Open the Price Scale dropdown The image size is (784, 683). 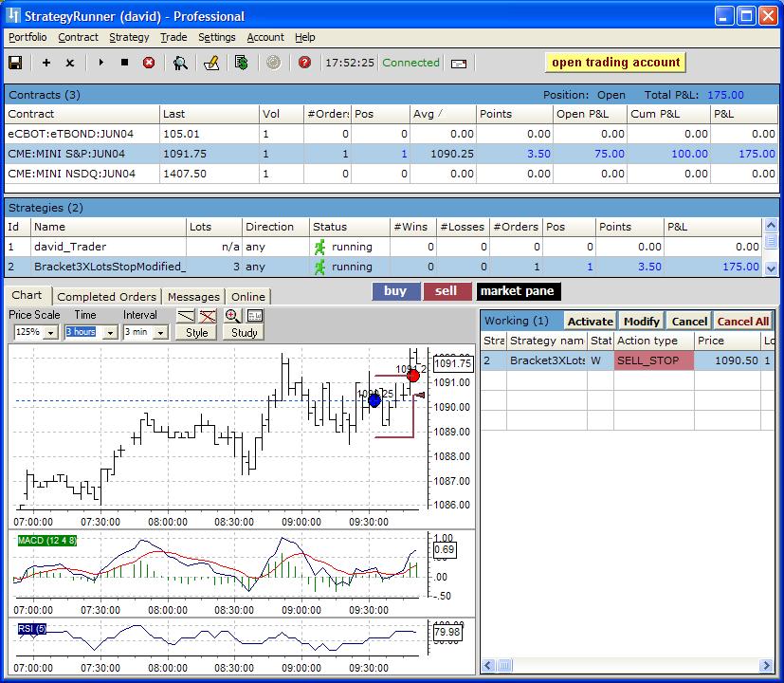coord(50,333)
